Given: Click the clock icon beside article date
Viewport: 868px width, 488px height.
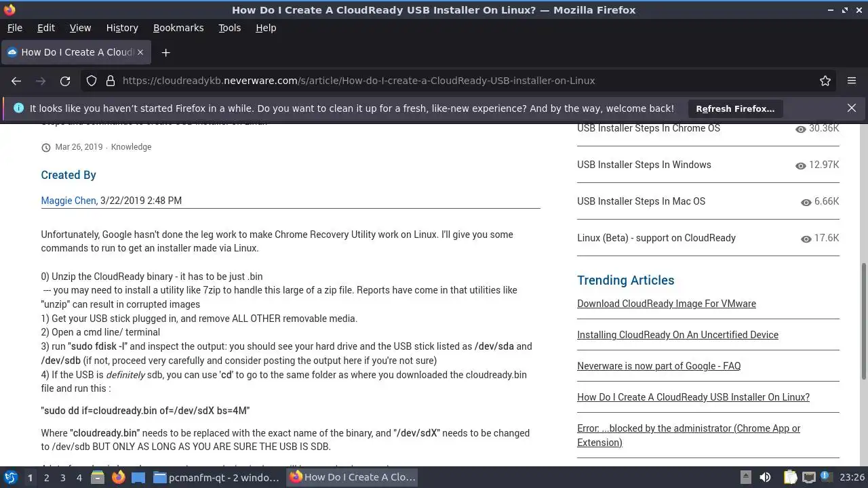Looking at the screenshot, I should (x=46, y=147).
